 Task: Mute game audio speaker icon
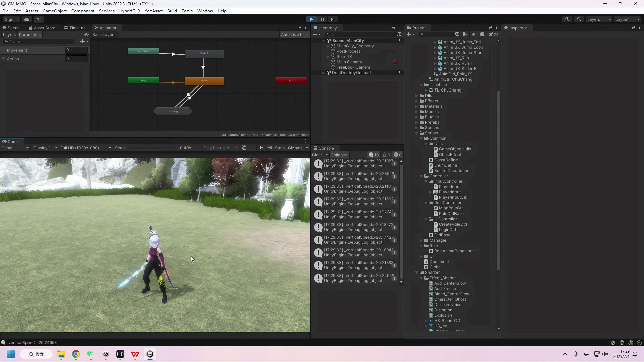pyautogui.click(x=261, y=148)
